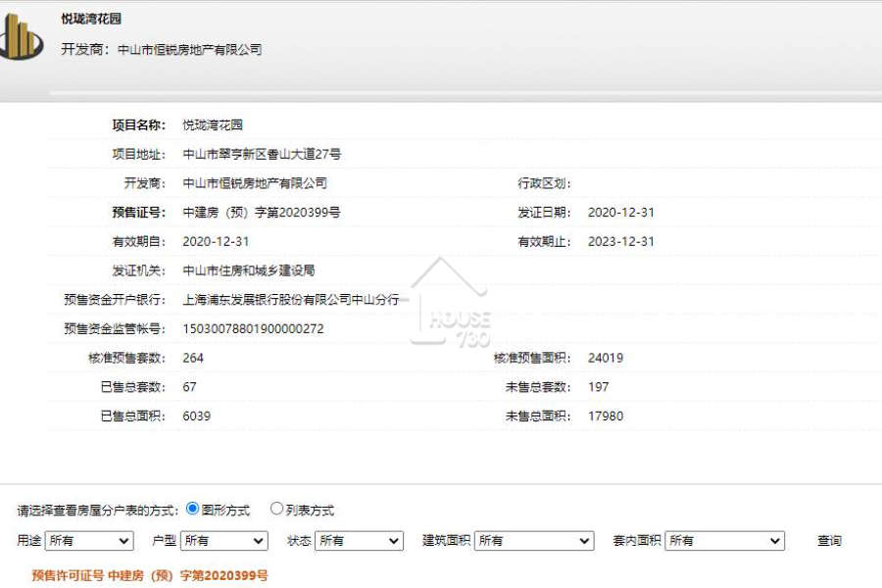Click the 预售资金监管帐号 label
This screenshot has width=882, height=588.
[115, 329]
